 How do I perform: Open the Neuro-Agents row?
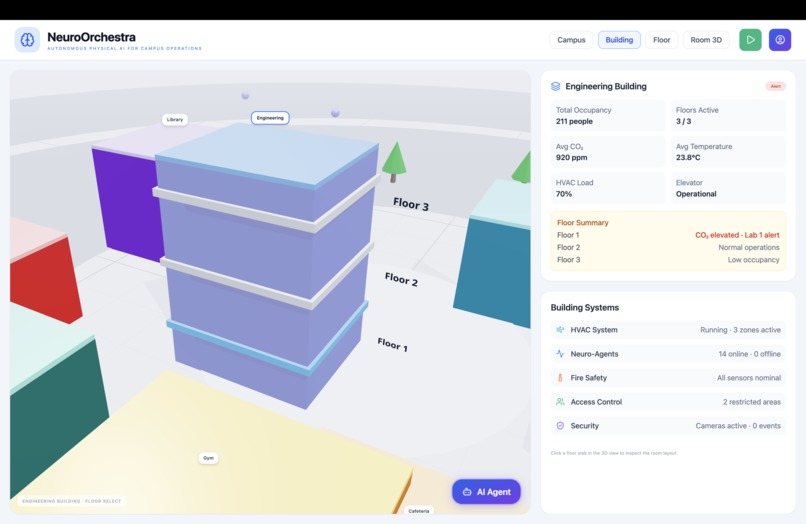click(668, 354)
